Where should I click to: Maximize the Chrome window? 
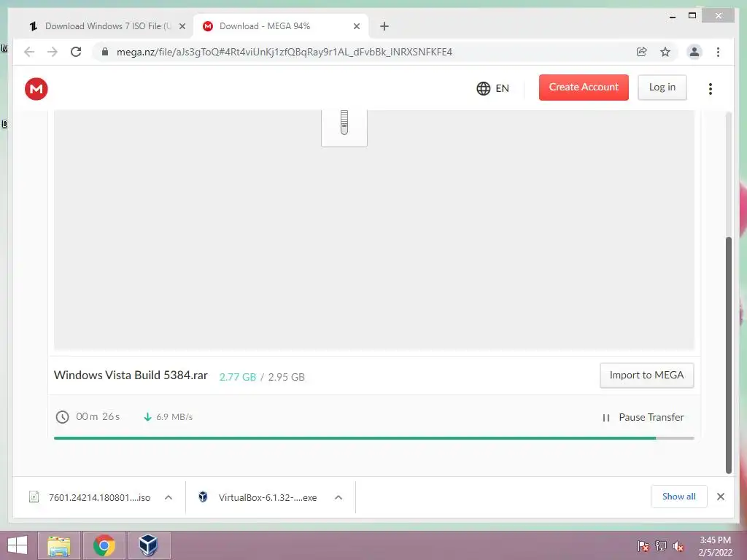[692, 16]
